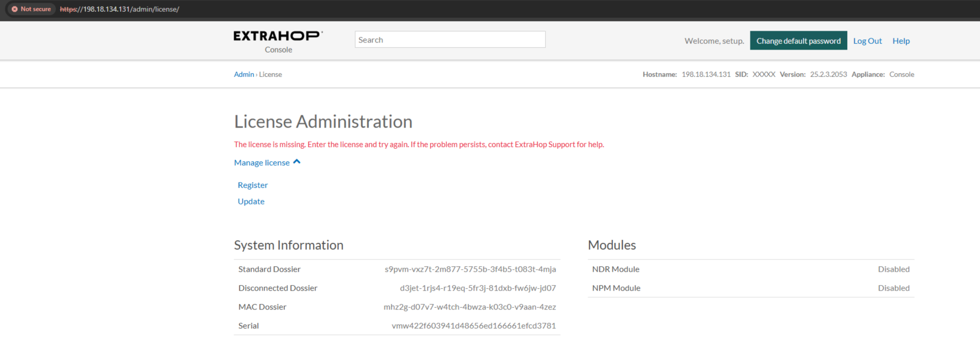
Task: Click the NPM Module Disabled status
Action: 893,288
